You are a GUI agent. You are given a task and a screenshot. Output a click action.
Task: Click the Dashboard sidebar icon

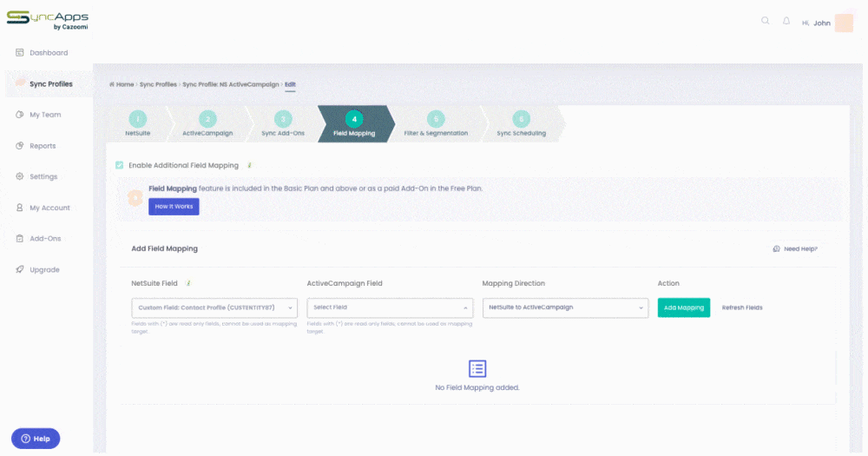click(x=19, y=53)
